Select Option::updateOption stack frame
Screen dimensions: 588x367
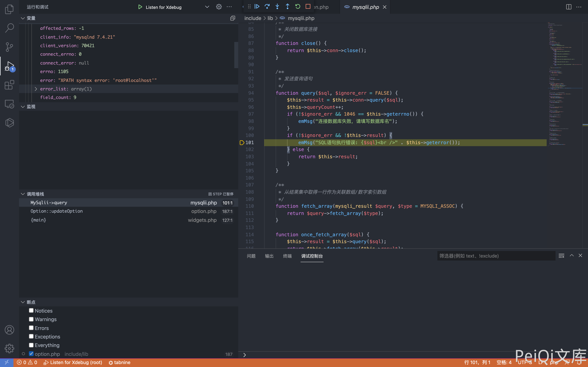point(57,211)
